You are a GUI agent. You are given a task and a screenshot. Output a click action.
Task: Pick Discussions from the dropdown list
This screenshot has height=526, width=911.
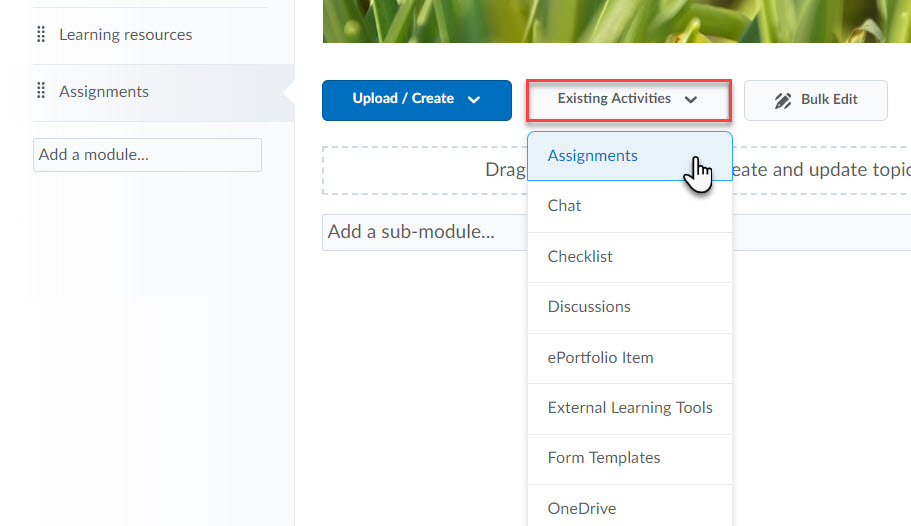pyautogui.click(x=630, y=307)
